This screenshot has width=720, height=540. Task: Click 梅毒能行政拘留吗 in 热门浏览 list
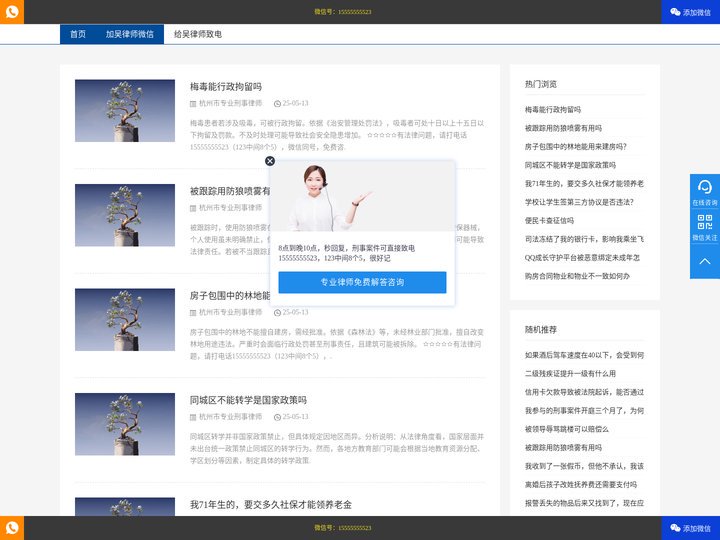[553, 109]
